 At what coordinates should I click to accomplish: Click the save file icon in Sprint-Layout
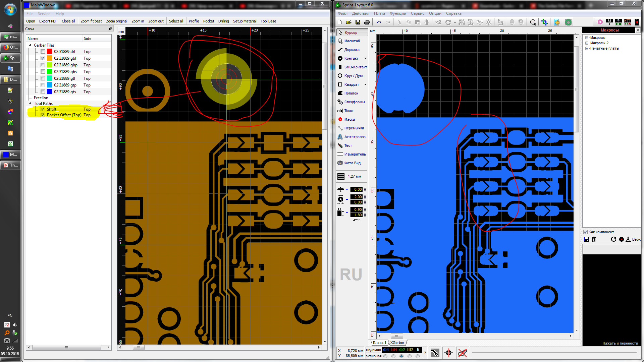pyautogui.click(x=358, y=22)
